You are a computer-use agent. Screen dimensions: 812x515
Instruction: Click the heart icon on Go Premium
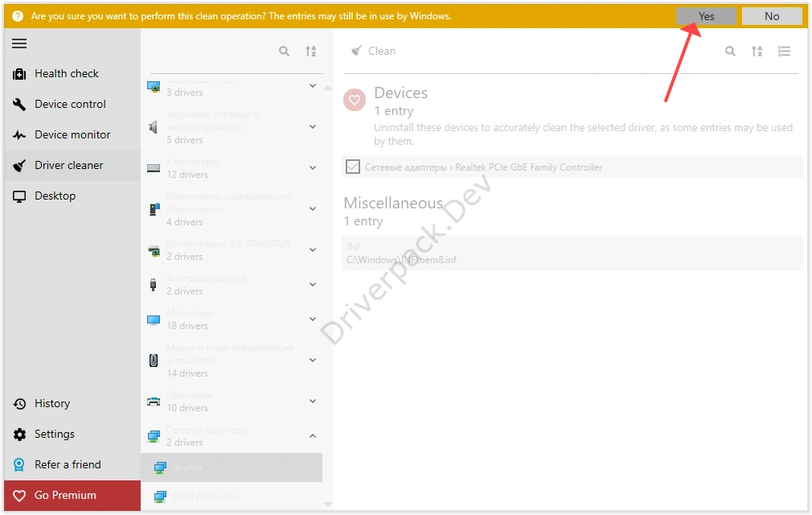point(19,496)
